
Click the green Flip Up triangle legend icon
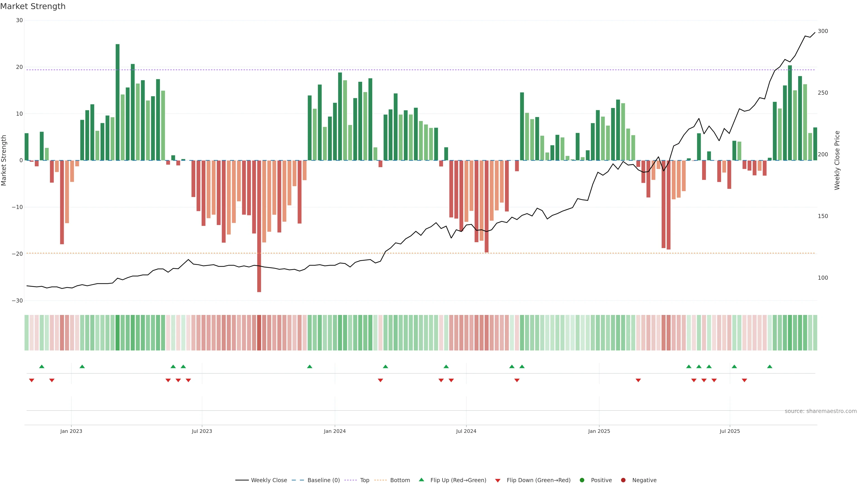(421, 480)
